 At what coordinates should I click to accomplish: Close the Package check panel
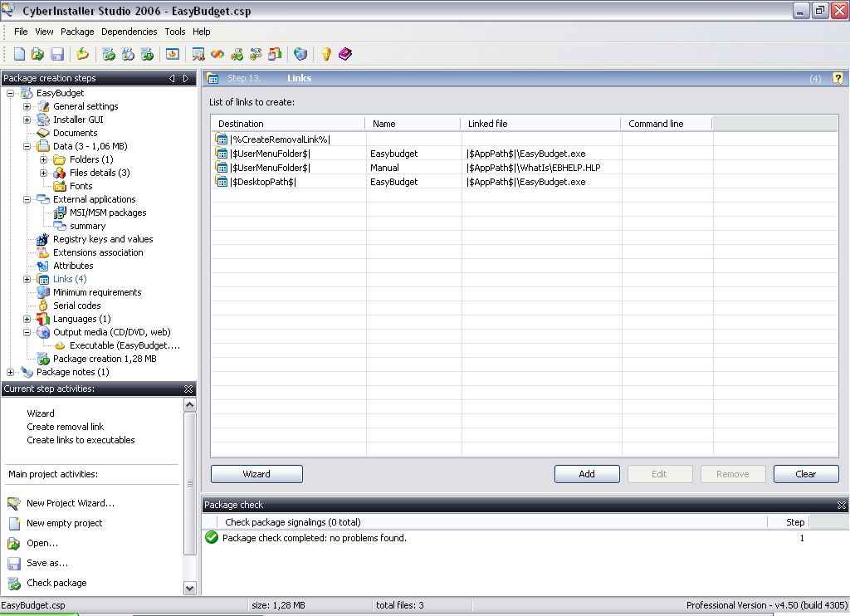[x=842, y=505]
